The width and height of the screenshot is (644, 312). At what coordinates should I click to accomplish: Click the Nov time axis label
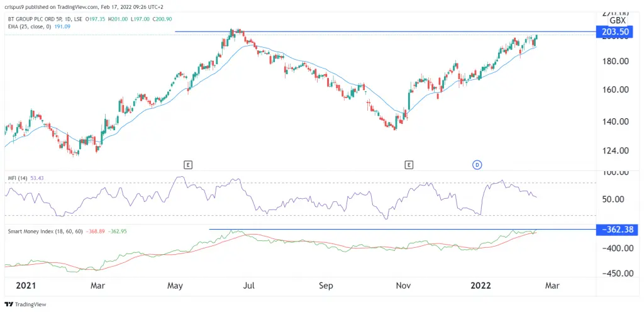point(402,286)
